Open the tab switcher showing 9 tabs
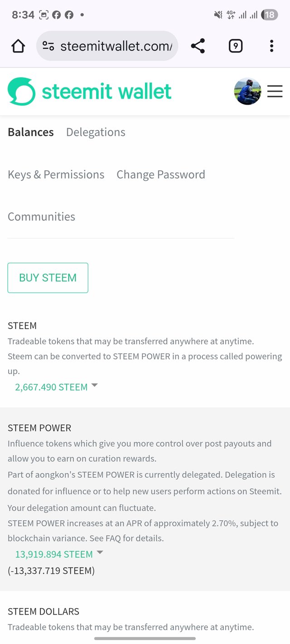Viewport: 290px width, 644px height. tap(236, 46)
